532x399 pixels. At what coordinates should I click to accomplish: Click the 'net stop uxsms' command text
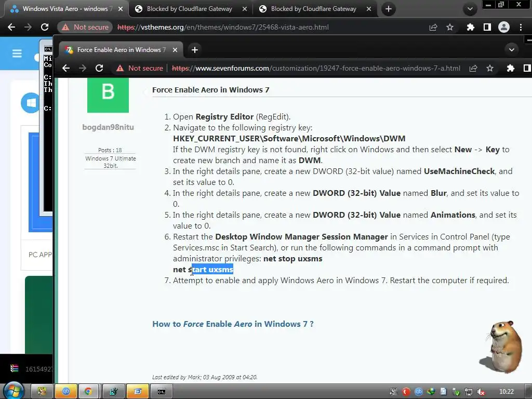[293, 259]
